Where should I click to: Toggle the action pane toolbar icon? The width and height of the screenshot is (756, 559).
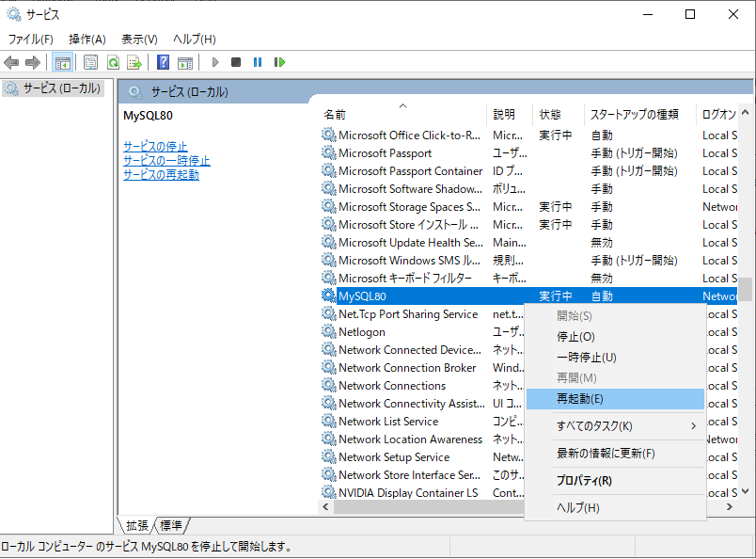pyautogui.click(x=185, y=62)
